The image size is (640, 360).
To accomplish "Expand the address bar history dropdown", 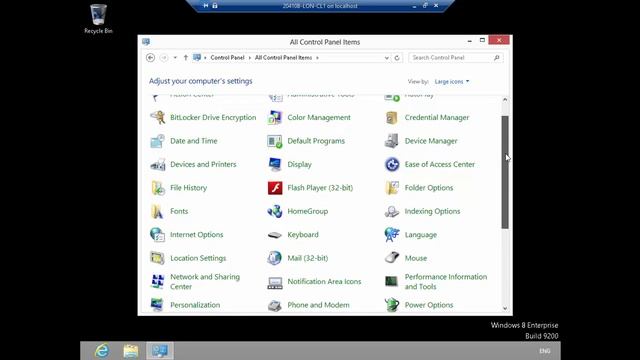I will click(x=387, y=58).
